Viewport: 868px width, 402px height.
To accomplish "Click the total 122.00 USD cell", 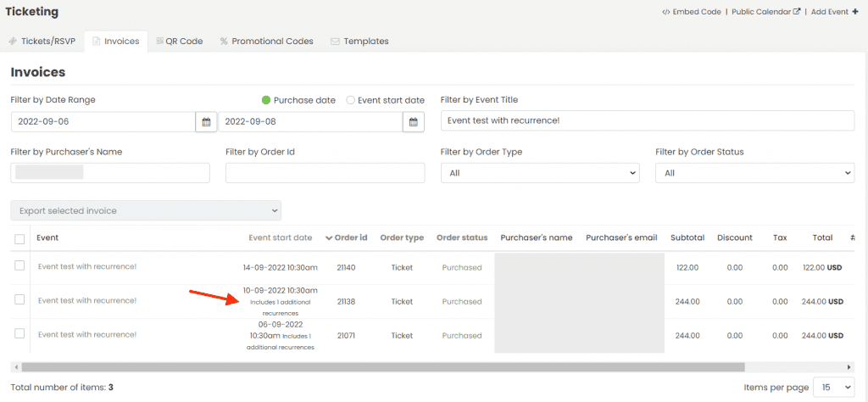I will tap(822, 267).
